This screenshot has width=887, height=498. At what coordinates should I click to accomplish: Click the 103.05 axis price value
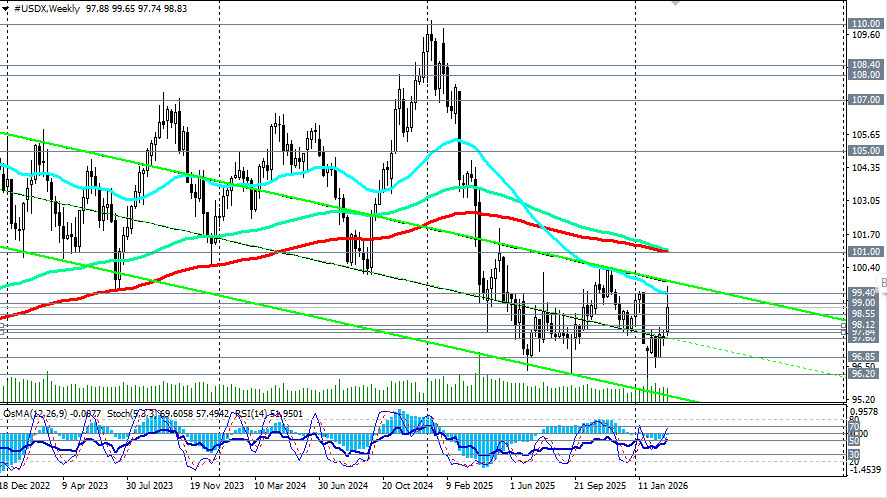click(x=863, y=201)
